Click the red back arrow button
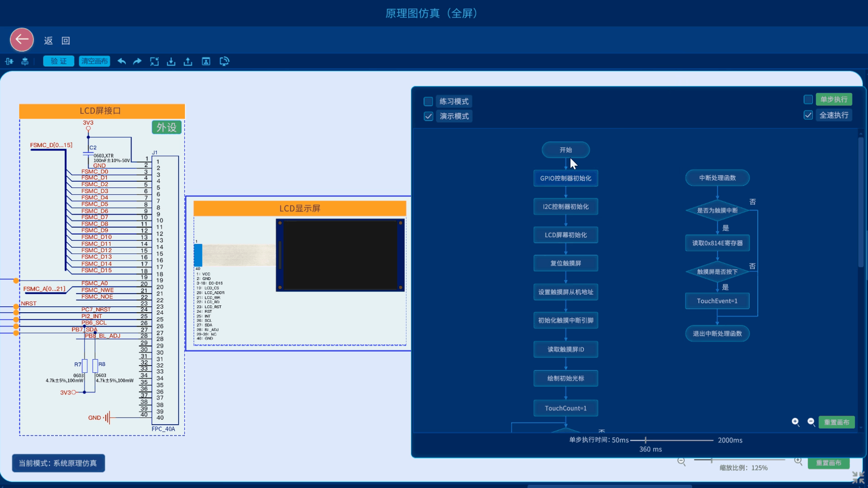 tap(22, 40)
